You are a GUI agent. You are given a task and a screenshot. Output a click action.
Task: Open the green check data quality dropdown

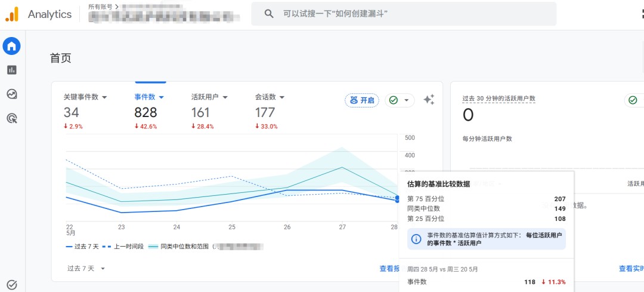tap(400, 100)
